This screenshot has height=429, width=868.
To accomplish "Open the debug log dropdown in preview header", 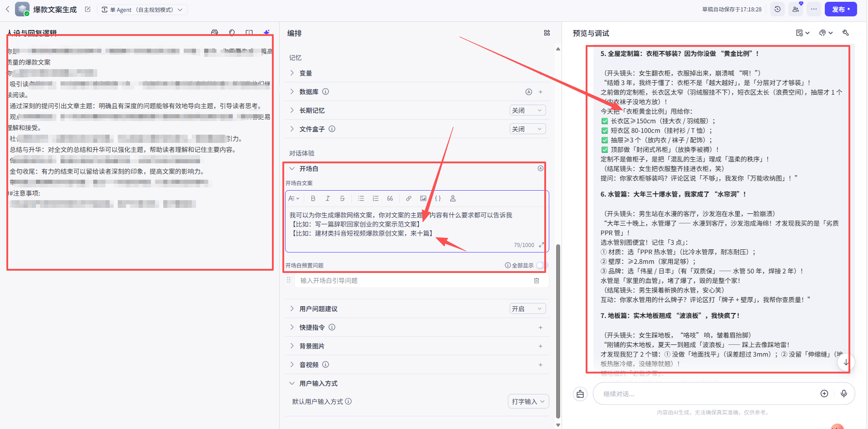I will point(803,33).
